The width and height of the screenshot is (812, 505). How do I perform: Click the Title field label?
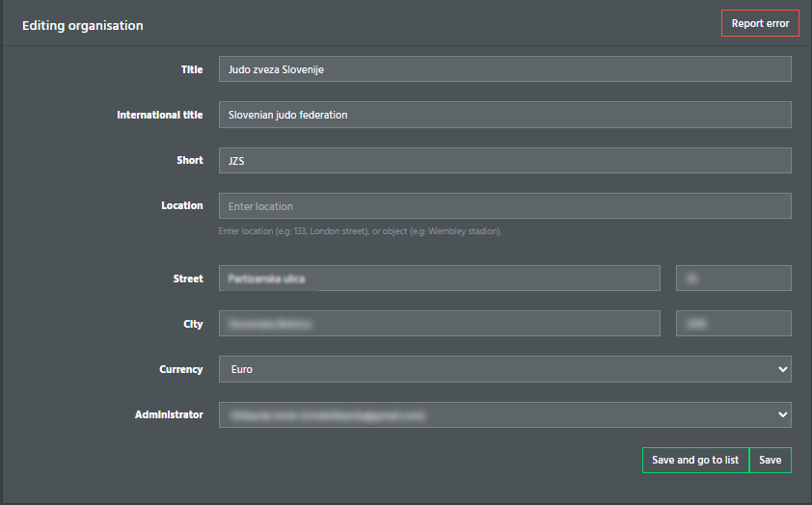pos(192,69)
